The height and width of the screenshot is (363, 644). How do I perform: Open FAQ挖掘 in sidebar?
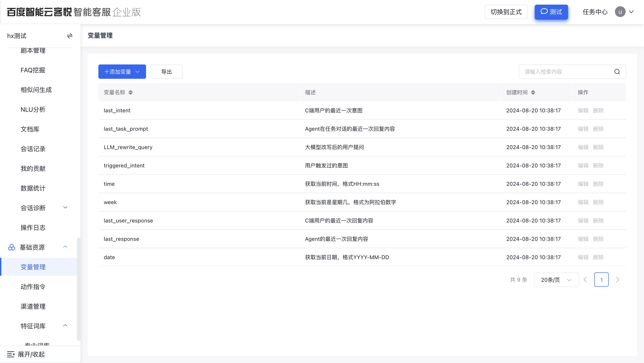[x=33, y=70]
